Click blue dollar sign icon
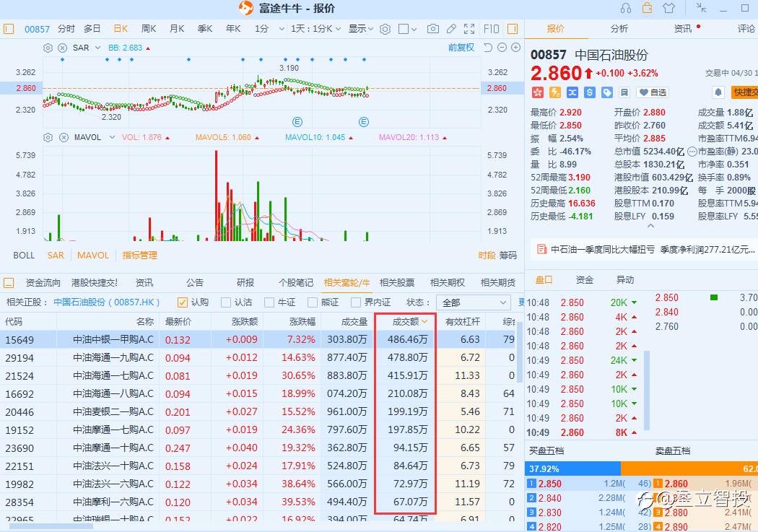This screenshot has height=532, width=758. tap(589, 92)
